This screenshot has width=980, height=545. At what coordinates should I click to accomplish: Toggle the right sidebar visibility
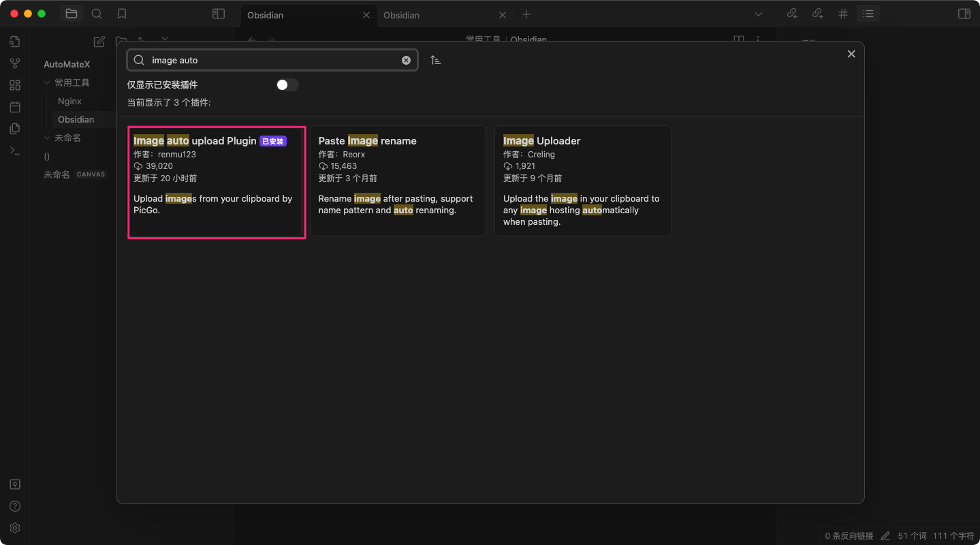click(x=964, y=14)
